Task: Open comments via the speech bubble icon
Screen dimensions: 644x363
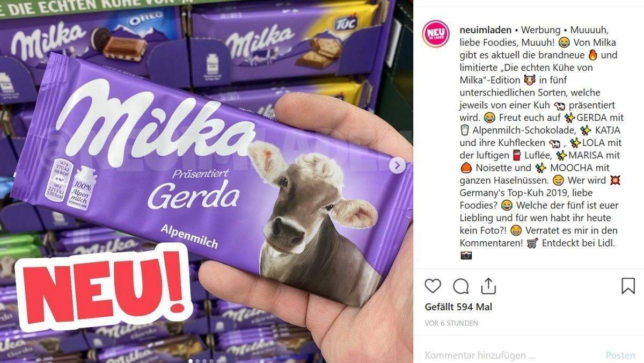Action: [x=460, y=286]
